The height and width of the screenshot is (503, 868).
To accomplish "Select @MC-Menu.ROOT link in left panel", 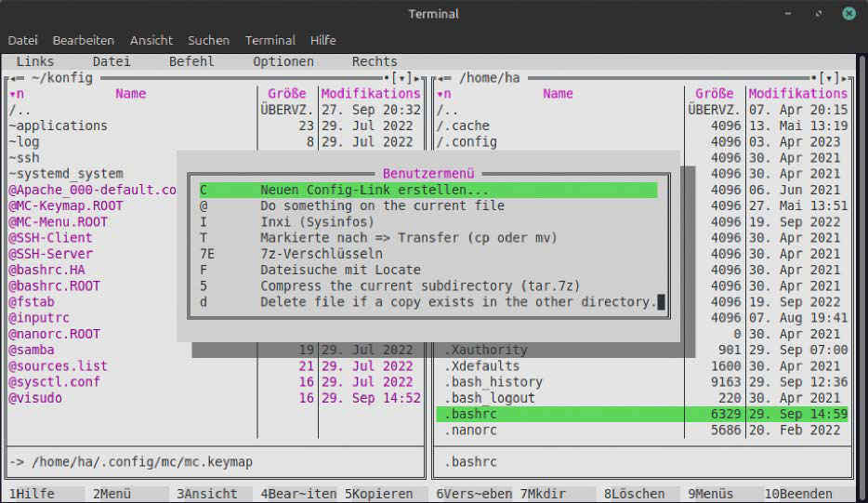I will click(59, 222).
